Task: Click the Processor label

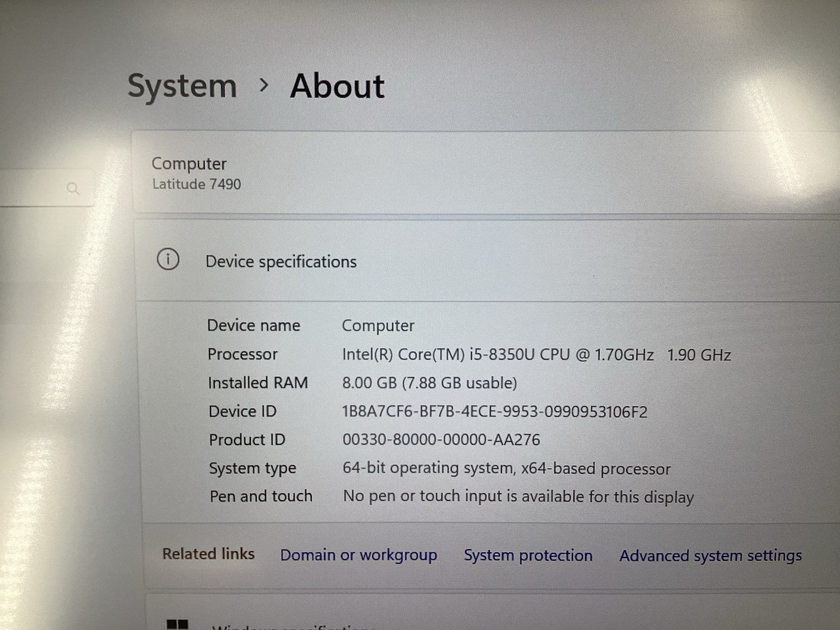Action: [242, 354]
